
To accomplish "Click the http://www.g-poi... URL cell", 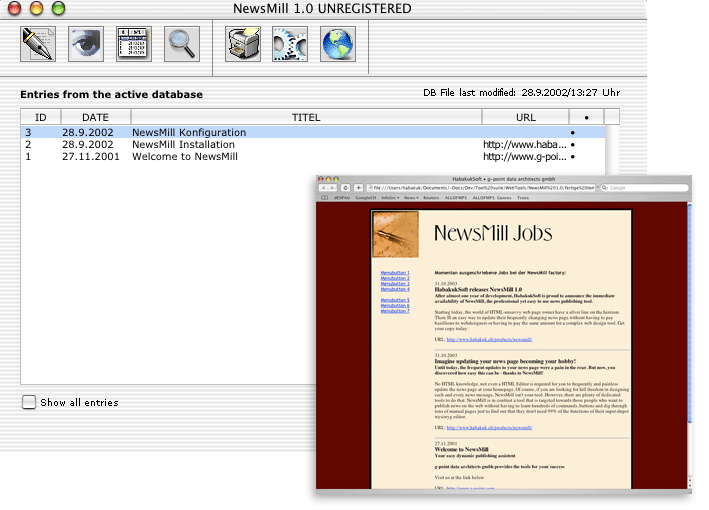I will pyautogui.click(x=525, y=156).
